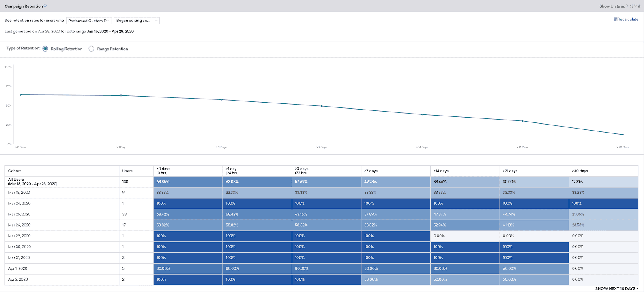This screenshot has width=644, height=292.
Task: Switch to Range Retention type
Action: click(x=92, y=49)
